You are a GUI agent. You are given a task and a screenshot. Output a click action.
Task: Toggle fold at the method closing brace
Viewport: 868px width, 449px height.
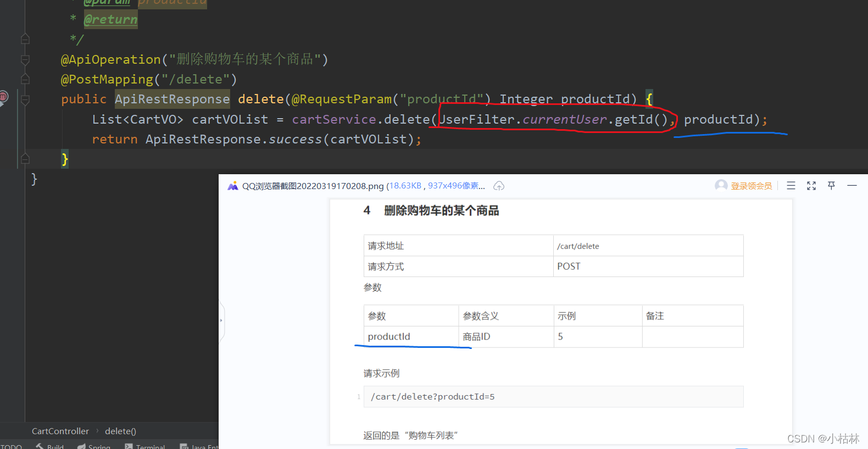[x=25, y=159]
